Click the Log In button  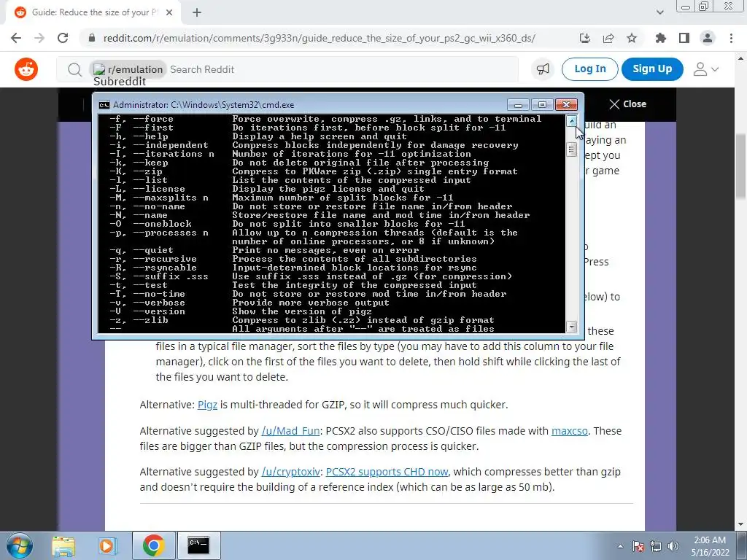pos(589,69)
